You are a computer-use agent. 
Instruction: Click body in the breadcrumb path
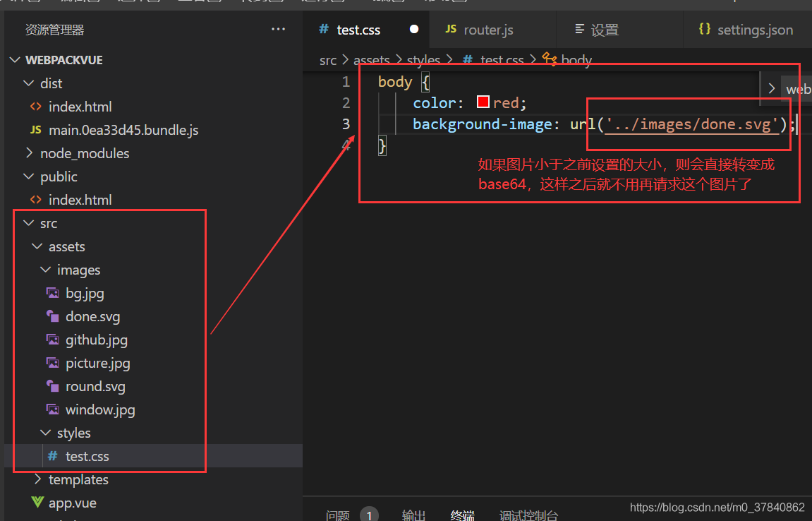click(x=576, y=60)
